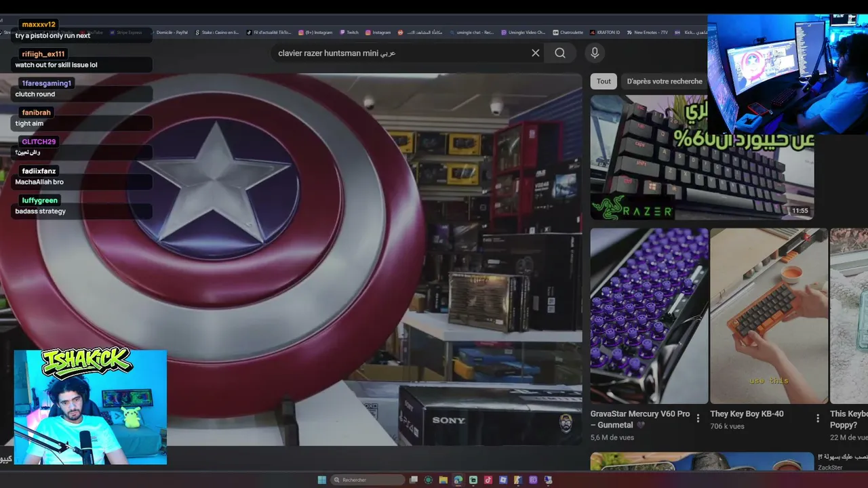Click the 11:55 duration badge on Razer video
The width and height of the screenshot is (868, 488).
(x=800, y=211)
